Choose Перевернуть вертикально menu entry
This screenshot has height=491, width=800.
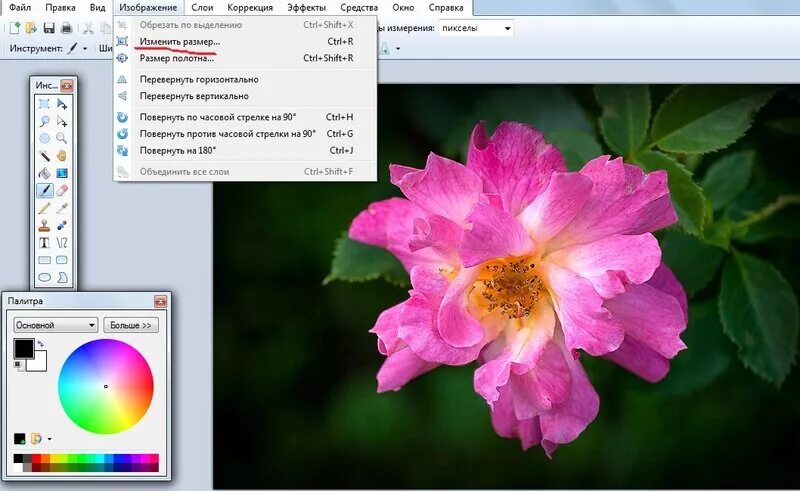point(245,96)
